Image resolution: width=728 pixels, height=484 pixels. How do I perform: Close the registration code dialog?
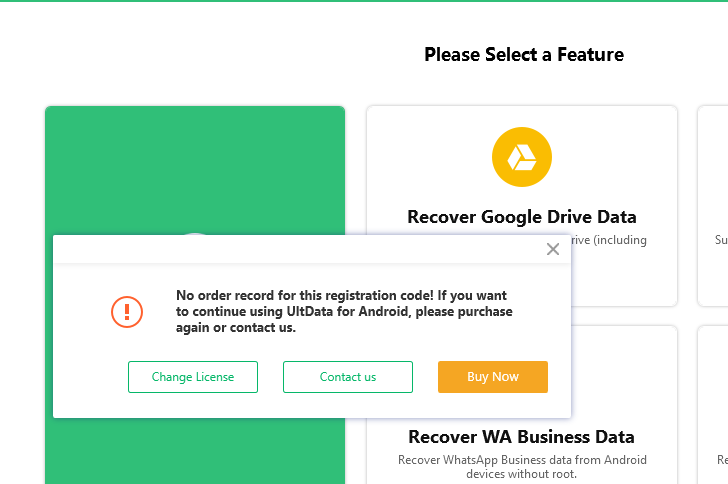(x=552, y=249)
